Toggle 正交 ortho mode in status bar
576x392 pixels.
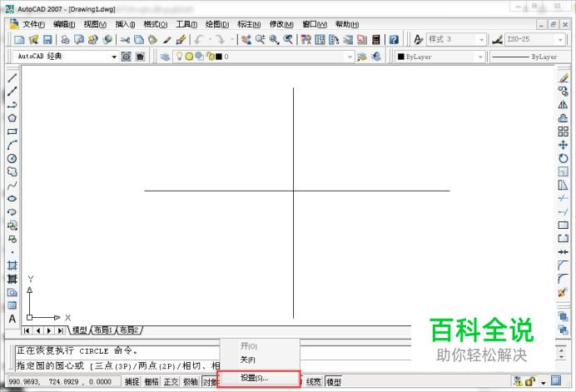171,382
